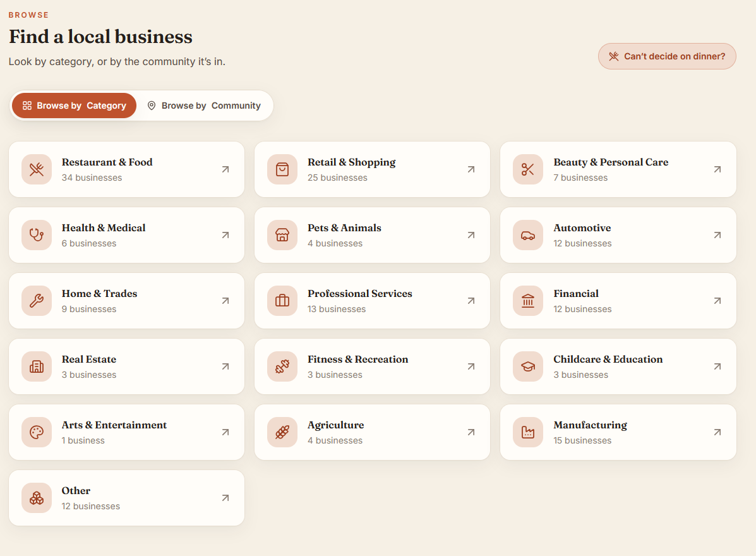Open Agriculture using its arrow icon
This screenshot has width=756, height=556.
point(471,432)
